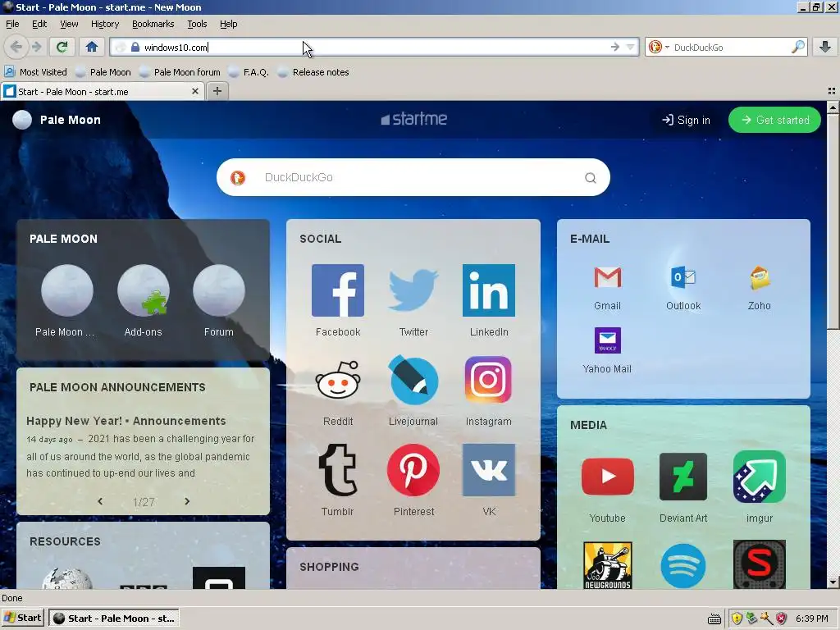Click the Go arrow in address bar
840x630 pixels.
coord(615,47)
